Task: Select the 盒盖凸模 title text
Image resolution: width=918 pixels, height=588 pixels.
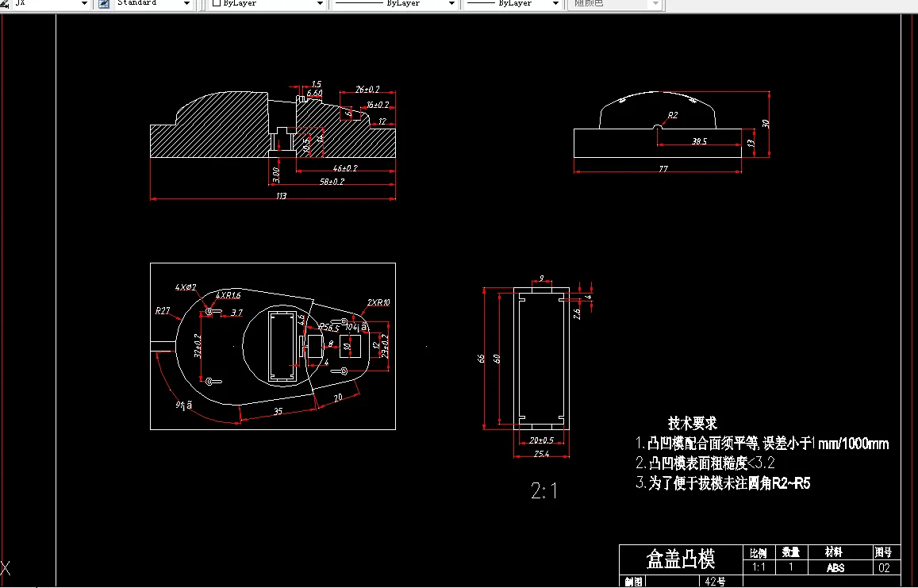Action: [680, 559]
